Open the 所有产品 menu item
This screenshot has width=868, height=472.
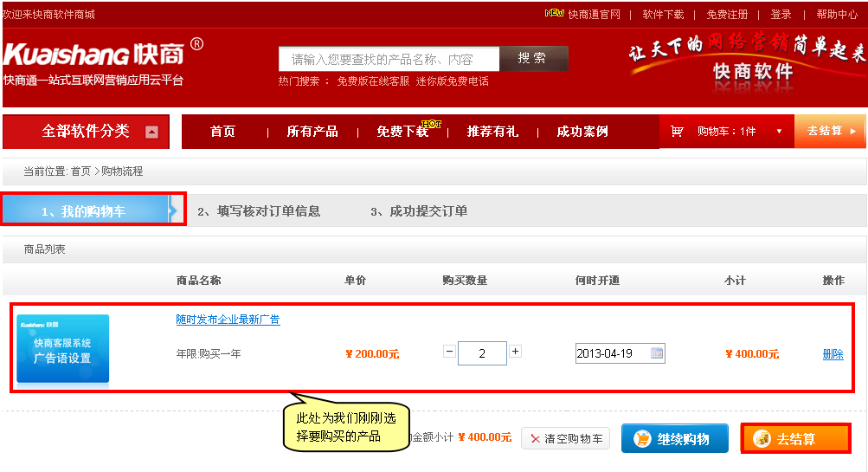click(x=312, y=132)
